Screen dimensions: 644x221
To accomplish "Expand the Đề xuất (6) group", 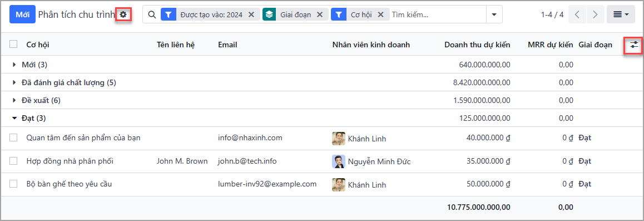I will 14,100.
